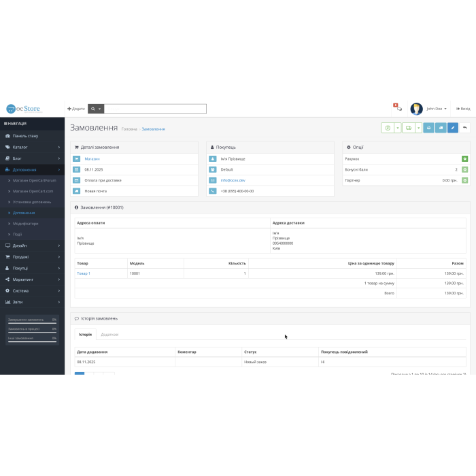Click envelope icon beside info@ocex.dev

point(212,180)
